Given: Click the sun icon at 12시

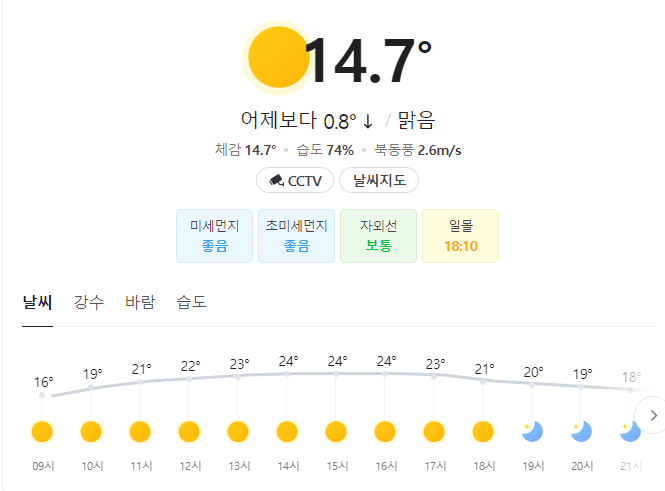Looking at the screenshot, I should [x=189, y=432].
